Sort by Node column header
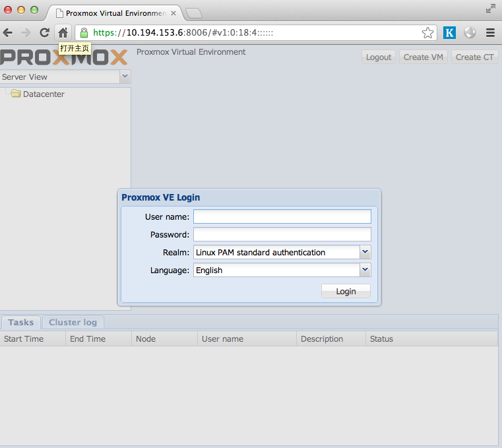 click(164, 338)
